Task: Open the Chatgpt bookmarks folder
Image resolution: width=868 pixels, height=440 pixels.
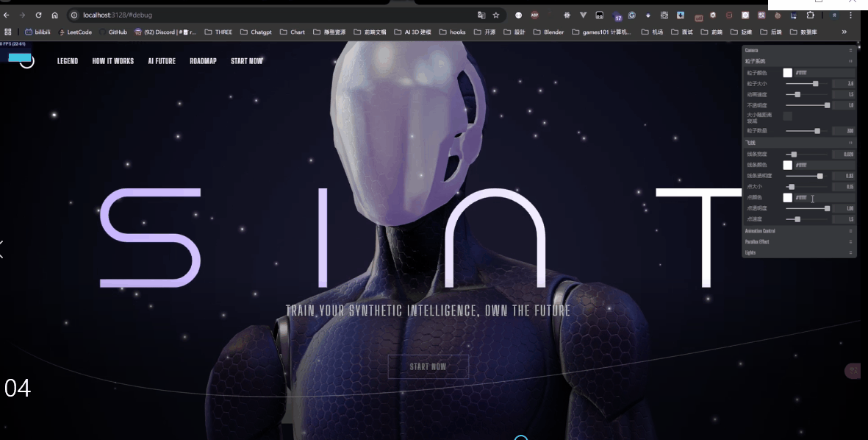Action: tap(256, 32)
